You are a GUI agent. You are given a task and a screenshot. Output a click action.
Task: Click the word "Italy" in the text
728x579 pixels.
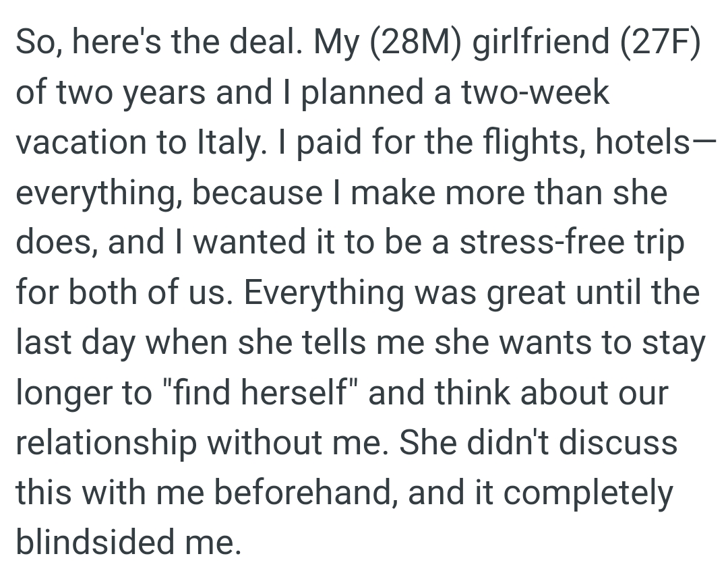point(227,143)
